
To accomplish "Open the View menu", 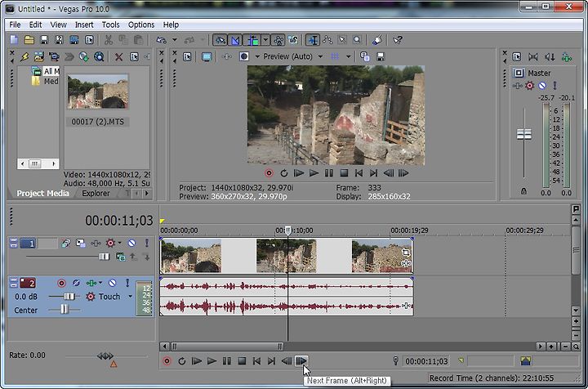I will (x=58, y=25).
